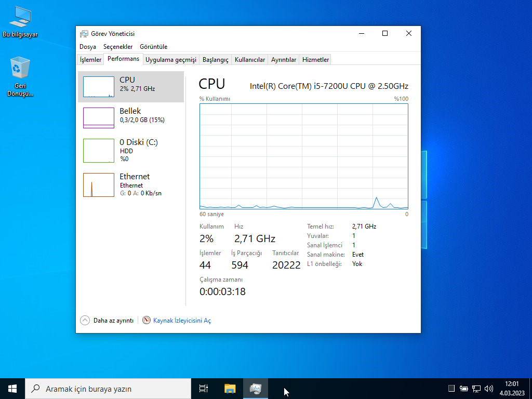Screen dimensions: 532x399
Task: Open the volume control in the system tray
Action: (x=489, y=389)
